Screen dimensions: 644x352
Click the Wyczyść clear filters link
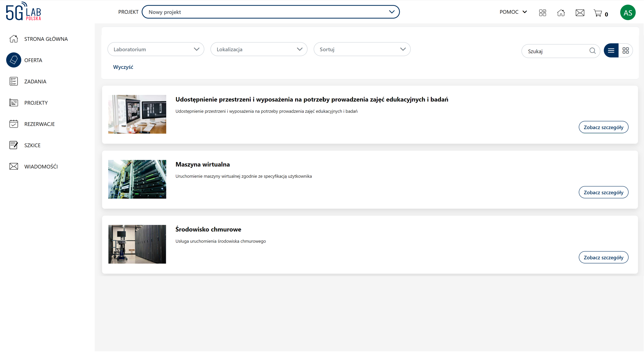[123, 67]
